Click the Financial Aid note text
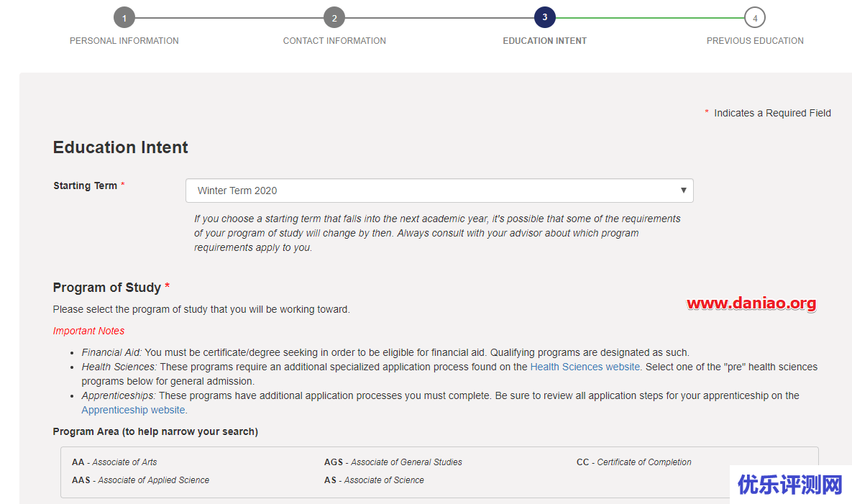 385,352
